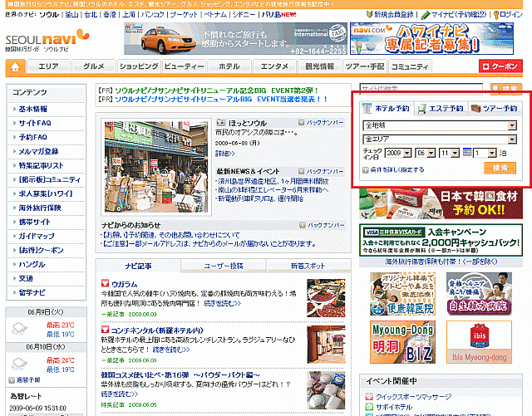
Task: Open the calendar icon next to check-in date
Action: pos(467,153)
